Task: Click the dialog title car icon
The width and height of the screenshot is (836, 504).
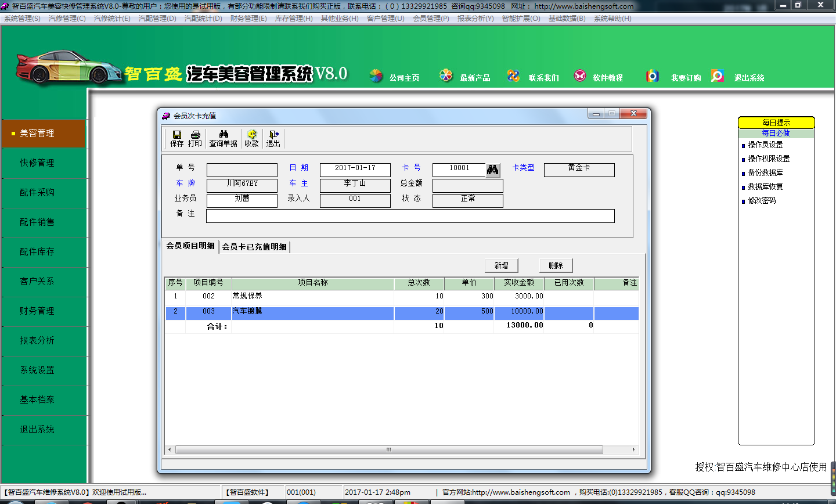Action: (166, 116)
